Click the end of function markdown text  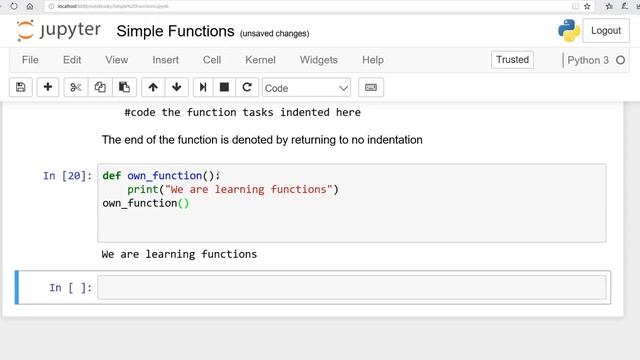coord(262,140)
